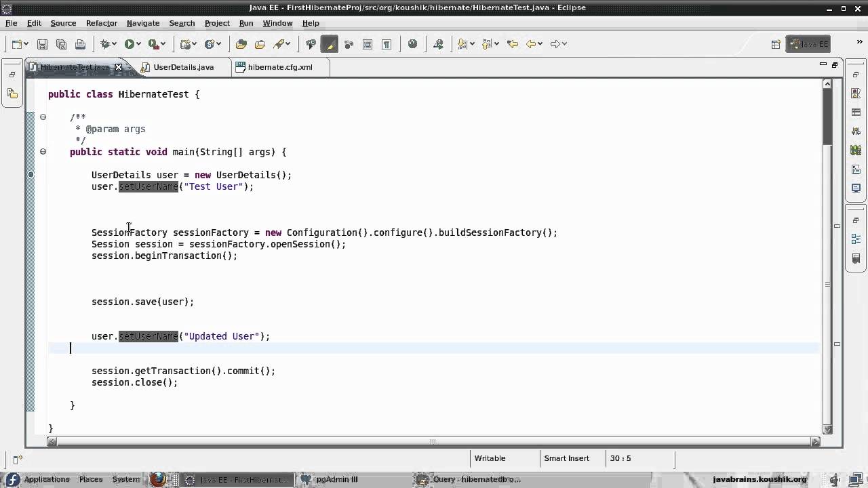Minimize the editor area
The width and height of the screenshot is (868, 488).
[823, 64]
